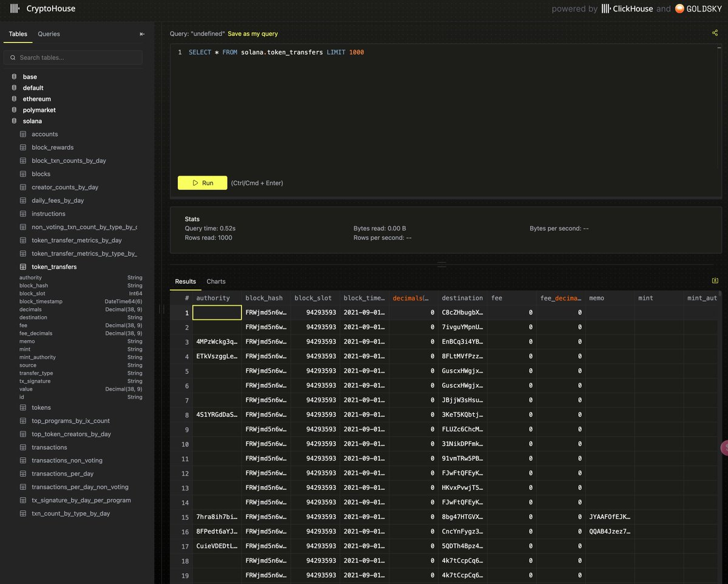This screenshot has height=584, width=728.
Task: Select authority cell CuieVDEDtL in row 17
Action: (x=217, y=546)
